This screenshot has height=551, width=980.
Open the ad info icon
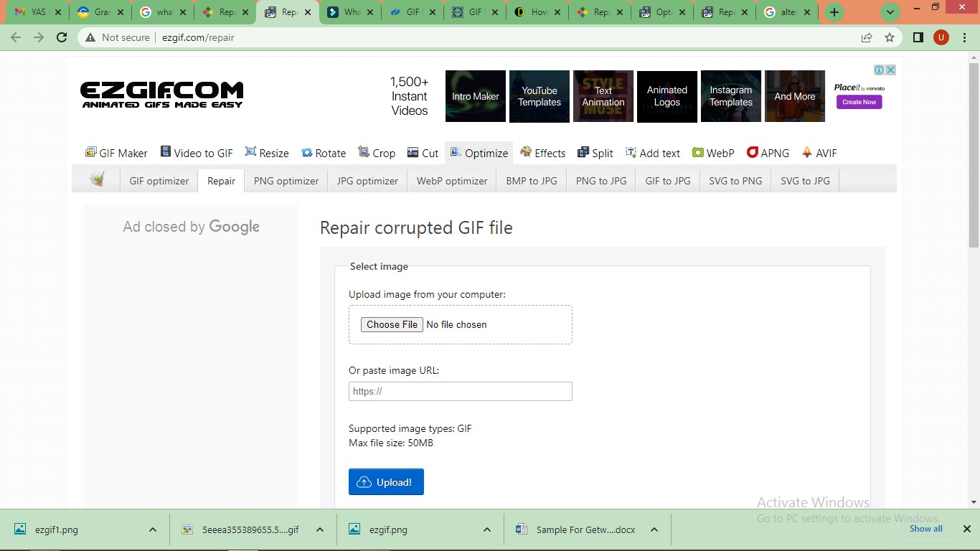point(879,70)
